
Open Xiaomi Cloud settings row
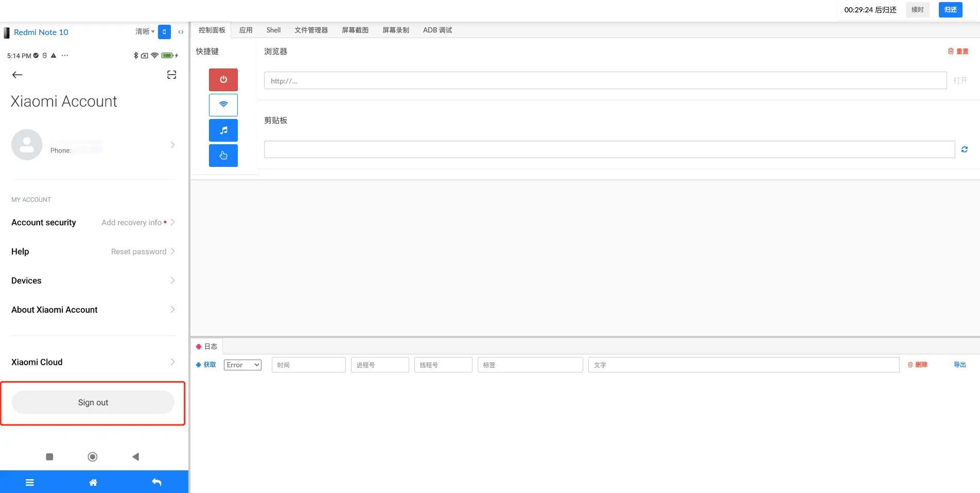[x=93, y=362]
